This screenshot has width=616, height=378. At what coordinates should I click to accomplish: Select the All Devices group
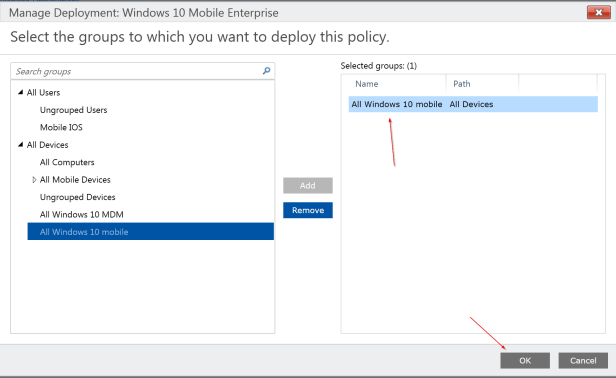pos(48,145)
